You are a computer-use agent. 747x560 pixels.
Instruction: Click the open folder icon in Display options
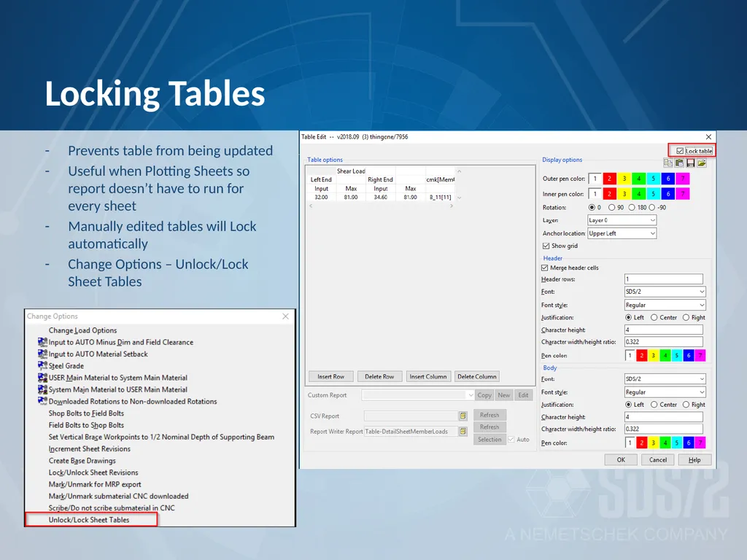(x=702, y=163)
